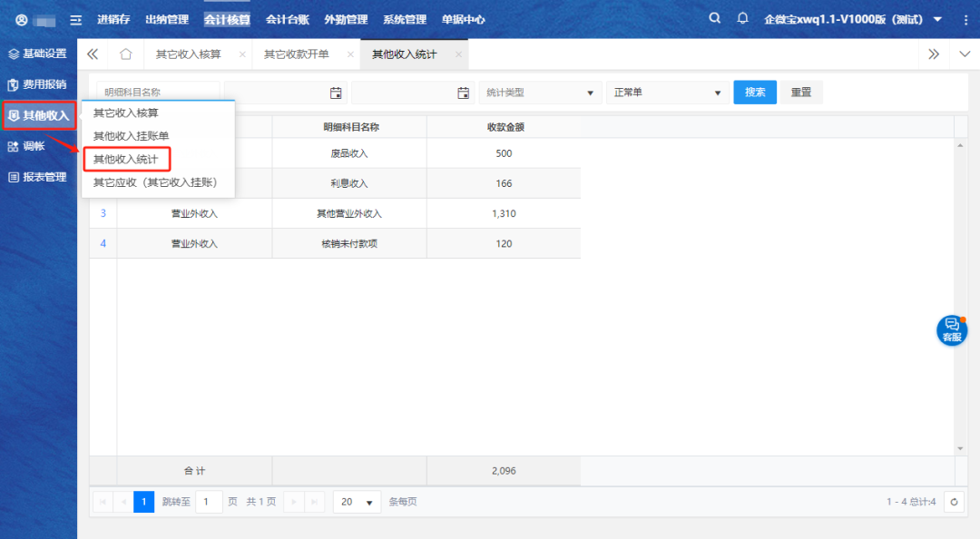Click the user profile avatar icon
Viewport: 980px width, 539px height.
pyautogui.click(x=21, y=20)
